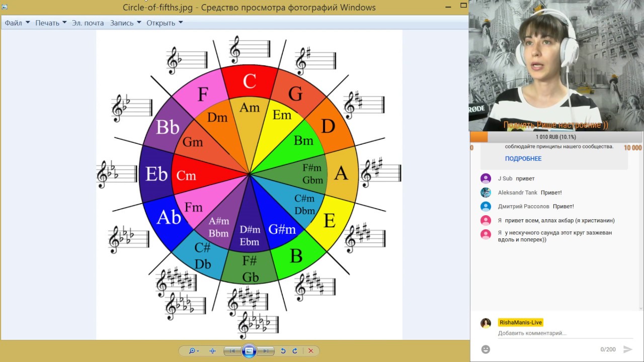The image size is (644, 362).
Task: Click the D#m Ebm inner segment
Action: click(250, 236)
